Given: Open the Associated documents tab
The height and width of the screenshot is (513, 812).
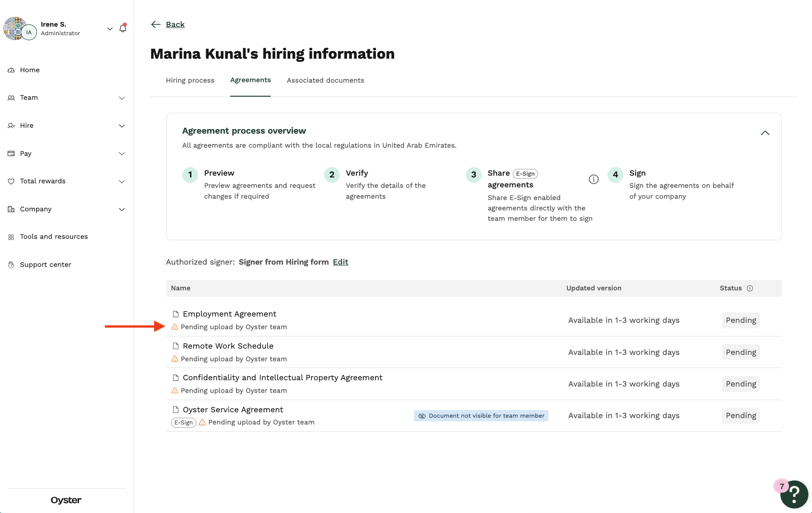Looking at the screenshot, I should (x=325, y=80).
